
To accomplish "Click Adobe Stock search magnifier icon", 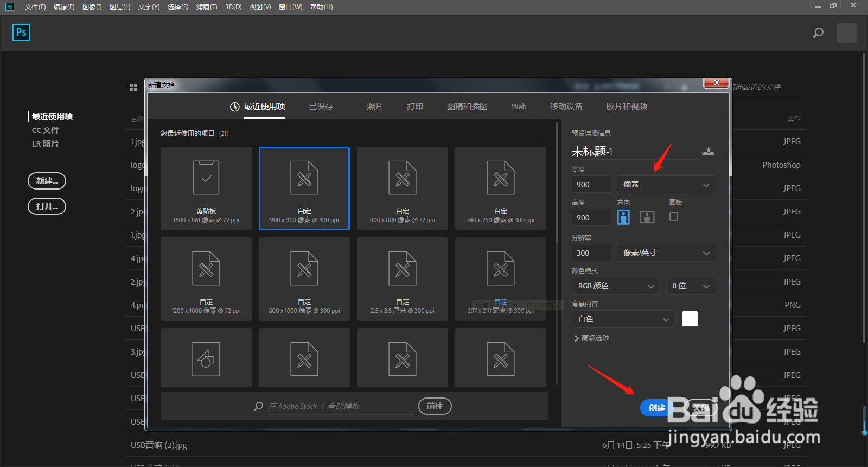I will (259, 406).
